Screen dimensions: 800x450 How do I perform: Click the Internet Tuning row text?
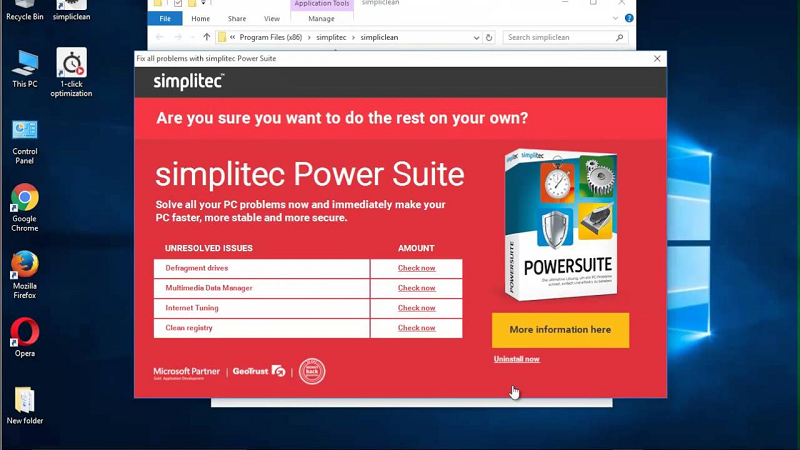[x=192, y=308]
